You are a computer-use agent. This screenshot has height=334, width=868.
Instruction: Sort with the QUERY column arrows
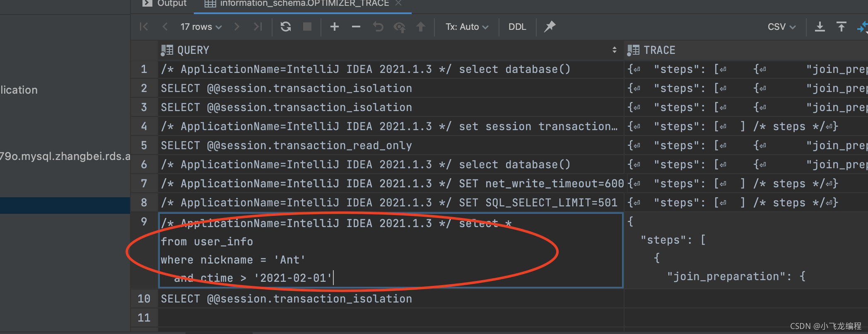pos(615,50)
